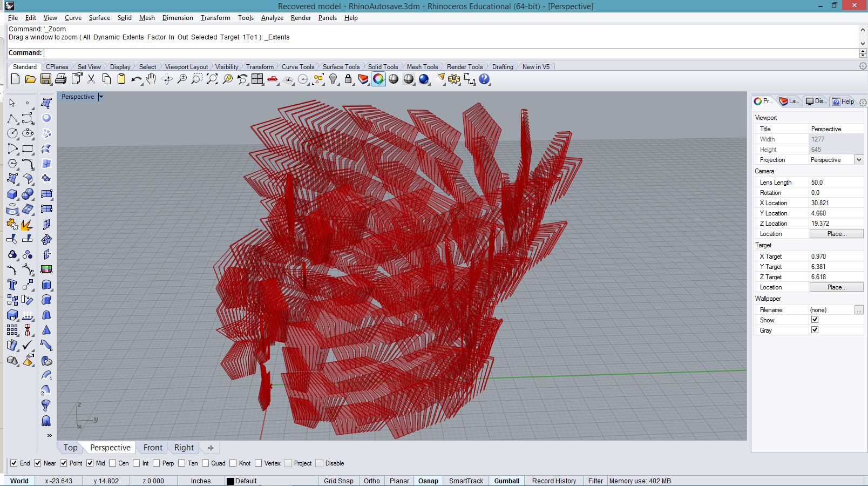Expand more tools with double chevron
868x486 pixels.
coord(49,435)
